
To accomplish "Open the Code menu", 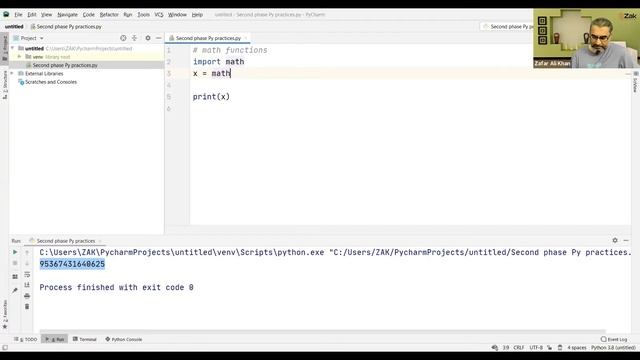I will tap(88, 15).
